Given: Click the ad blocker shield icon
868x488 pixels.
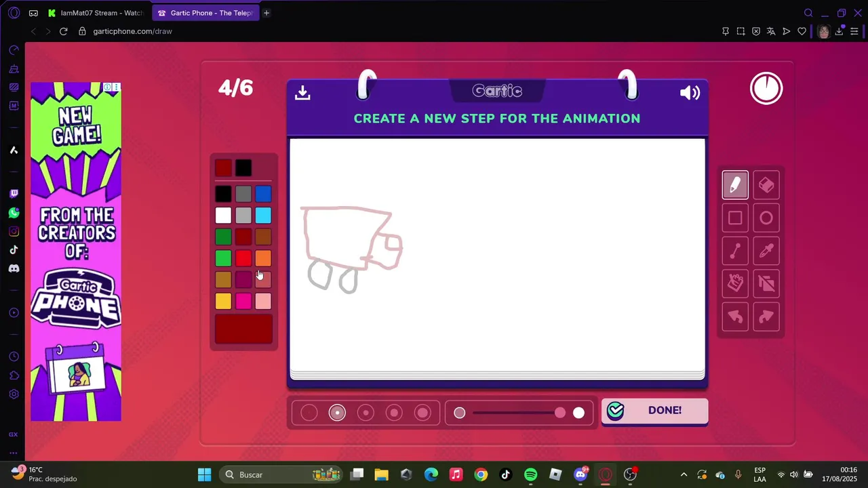Looking at the screenshot, I should (x=756, y=31).
